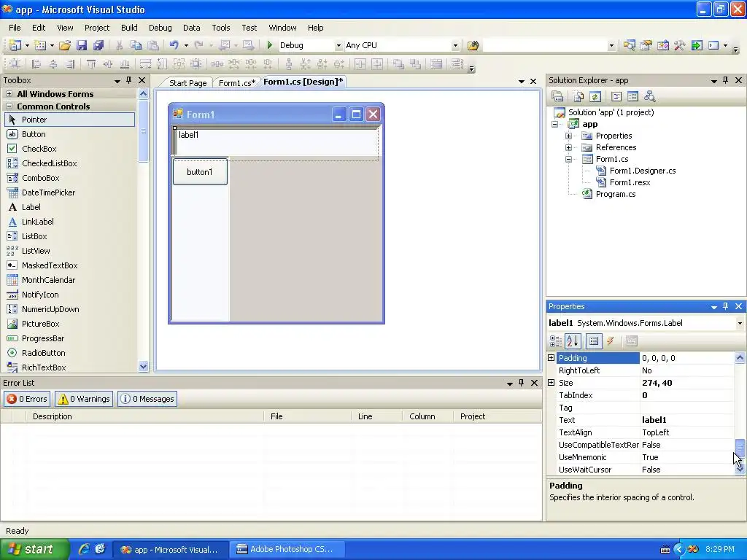Click the green Start Debugging arrow
Viewport: 747px width, 560px height.
pyautogui.click(x=270, y=45)
